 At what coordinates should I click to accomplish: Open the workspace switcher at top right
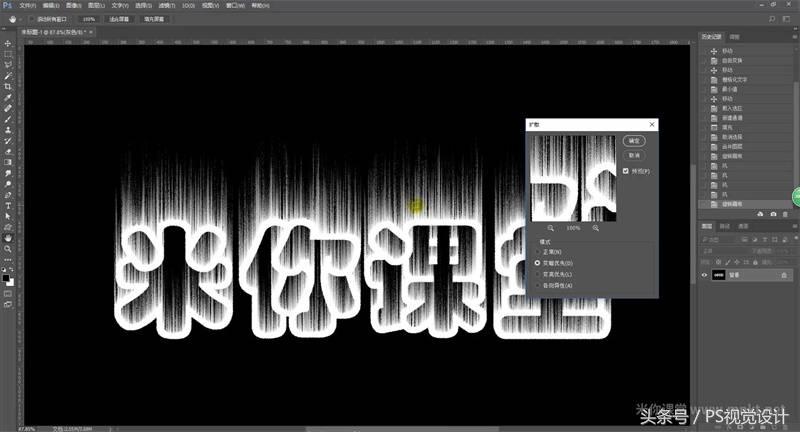tap(786, 19)
